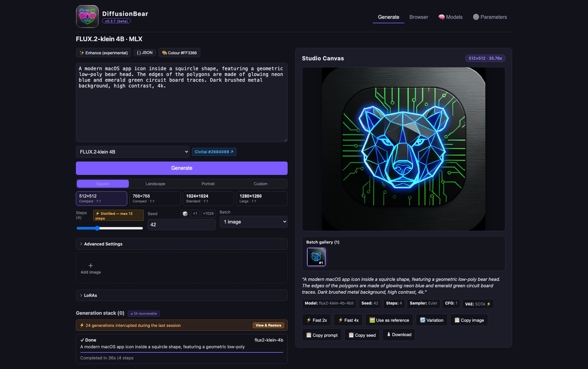Switch aspect to Square
Viewport: 588px width, 369px height.
103,184
